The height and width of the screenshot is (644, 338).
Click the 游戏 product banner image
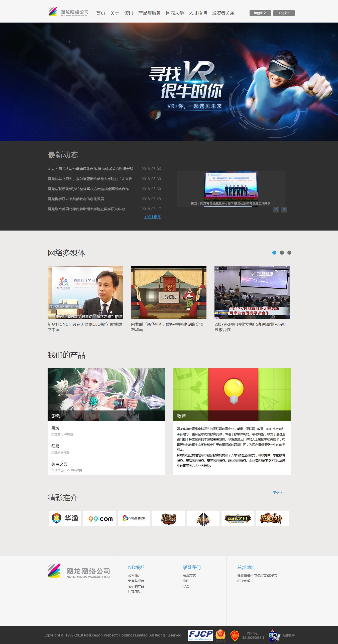click(106, 394)
